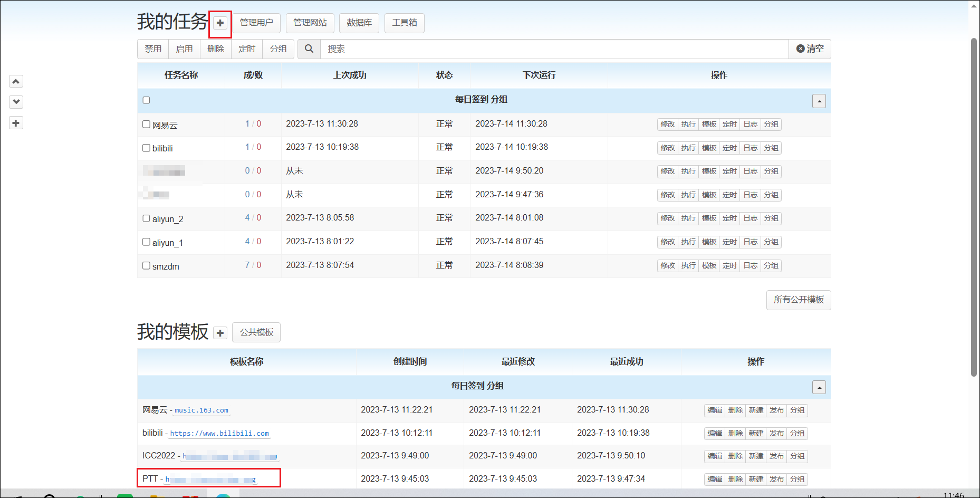Screen dimensions: 980x498
Task: Select the bilibili task checkbox
Action: point(147,148)
